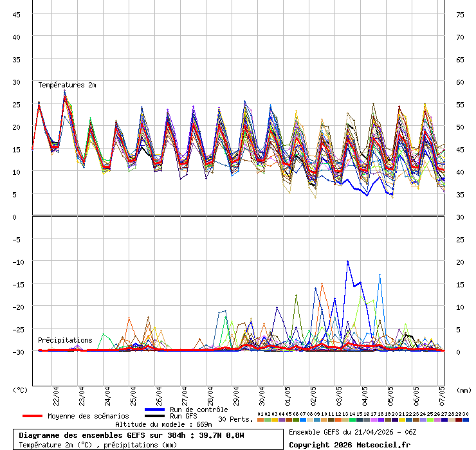Select the 07/05 date label
Viewport: 476px width, 450px height.
pos(441,393)
